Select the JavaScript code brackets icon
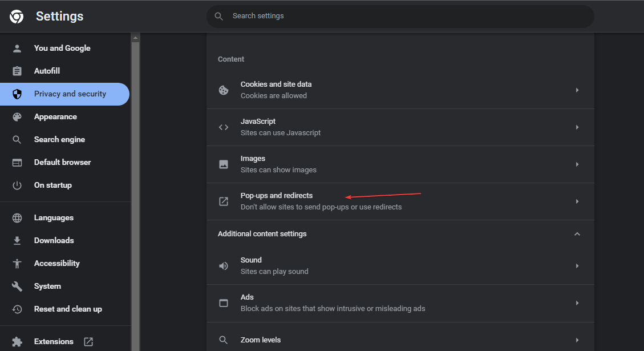Screen dimensions: 644x351 tap(224, 127)
